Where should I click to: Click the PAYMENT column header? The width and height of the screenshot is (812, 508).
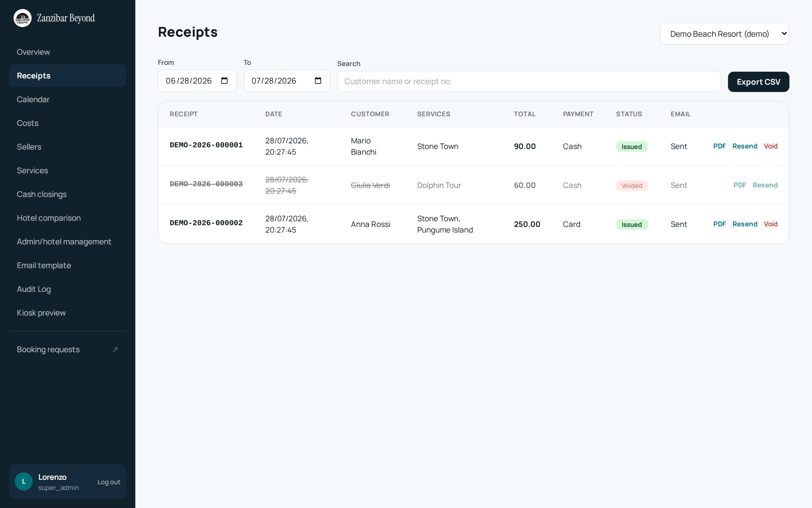point(578,114)
